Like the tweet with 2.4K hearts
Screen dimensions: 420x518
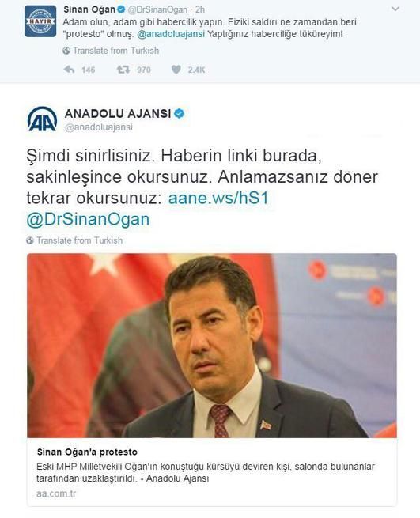click(x=176, y=70)
